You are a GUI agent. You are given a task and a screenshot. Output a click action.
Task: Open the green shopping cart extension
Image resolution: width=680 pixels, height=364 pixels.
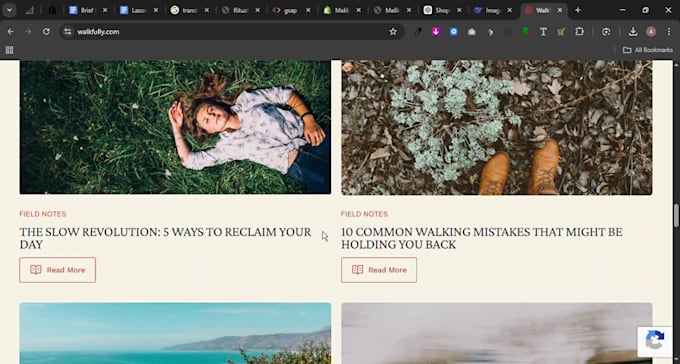[x=561, y=32]
